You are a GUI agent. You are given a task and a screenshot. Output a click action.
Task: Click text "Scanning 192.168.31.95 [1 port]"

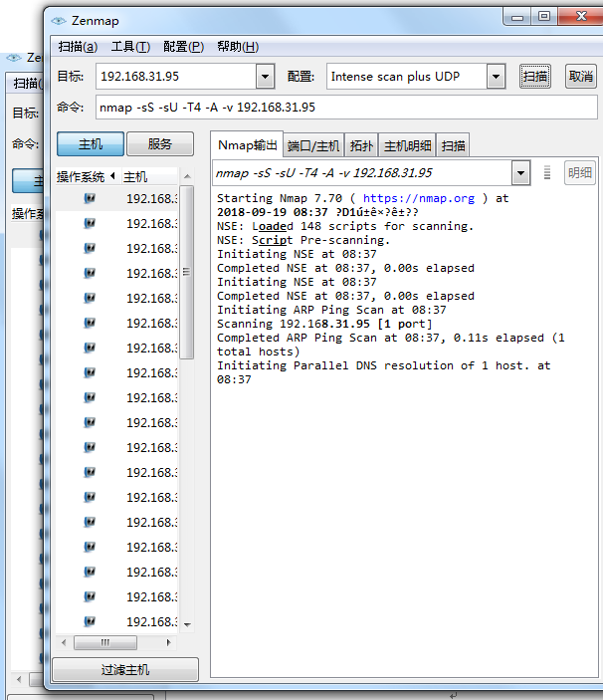[x=324, y=324]
